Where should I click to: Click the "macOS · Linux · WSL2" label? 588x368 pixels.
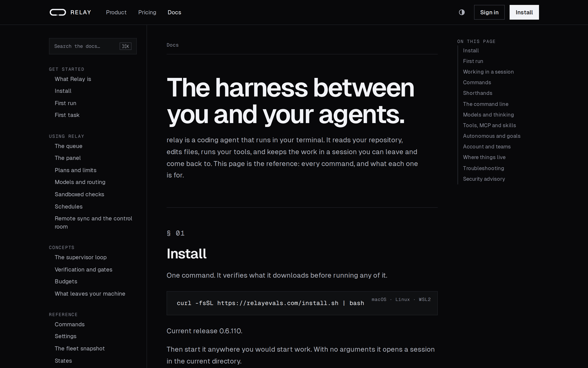pyautogui.click(x=401, y=299)
